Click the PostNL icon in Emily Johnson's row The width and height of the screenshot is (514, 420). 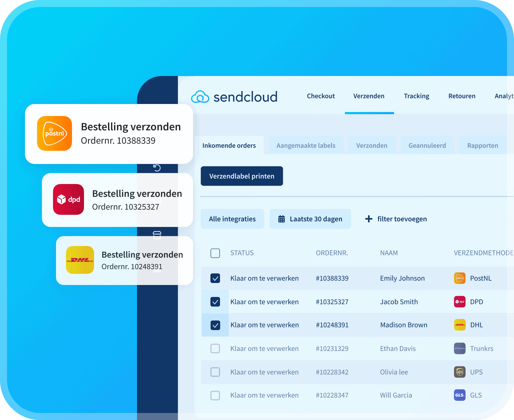pos(460,278)
